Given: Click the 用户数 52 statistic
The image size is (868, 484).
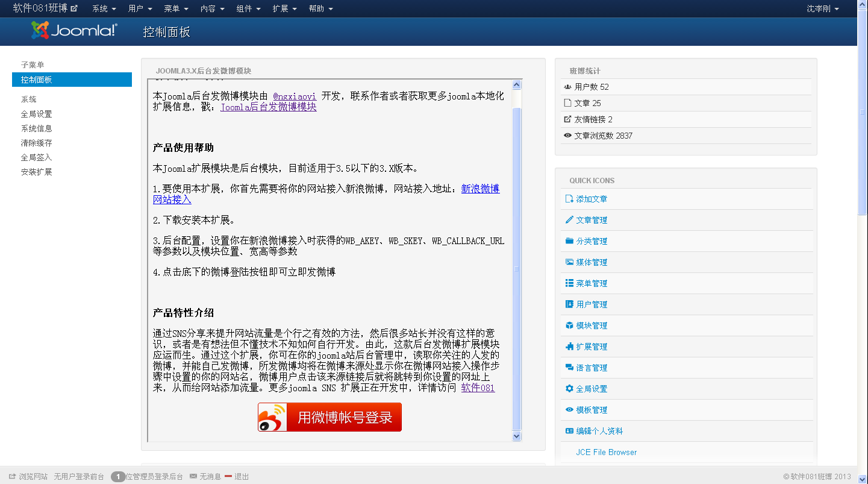Looking at the screenshot, I should [x=592, y=87].
